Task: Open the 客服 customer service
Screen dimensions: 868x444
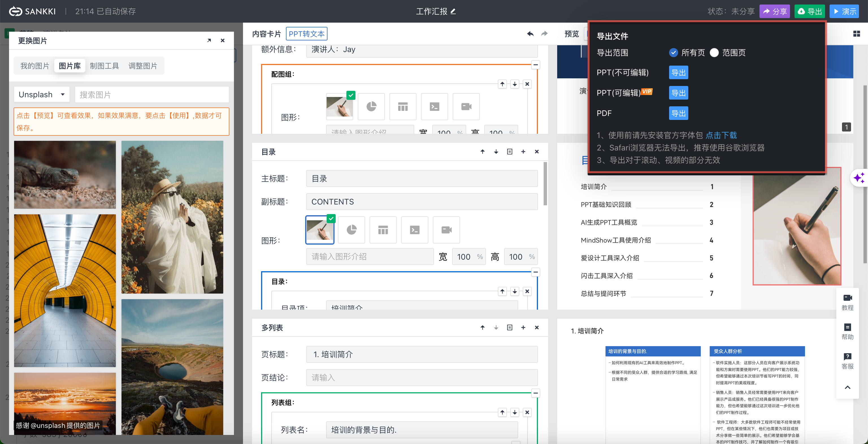Action: [x=847, y=361]
